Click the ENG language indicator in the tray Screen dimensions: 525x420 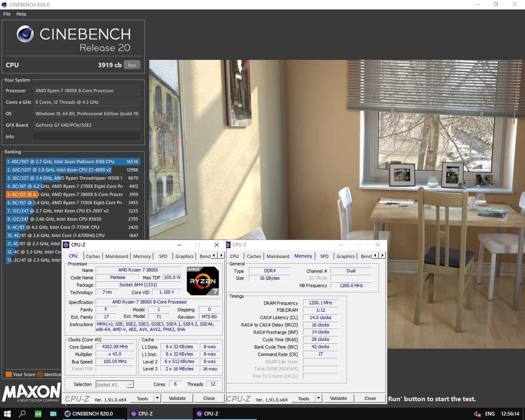[x=490, y=414]
